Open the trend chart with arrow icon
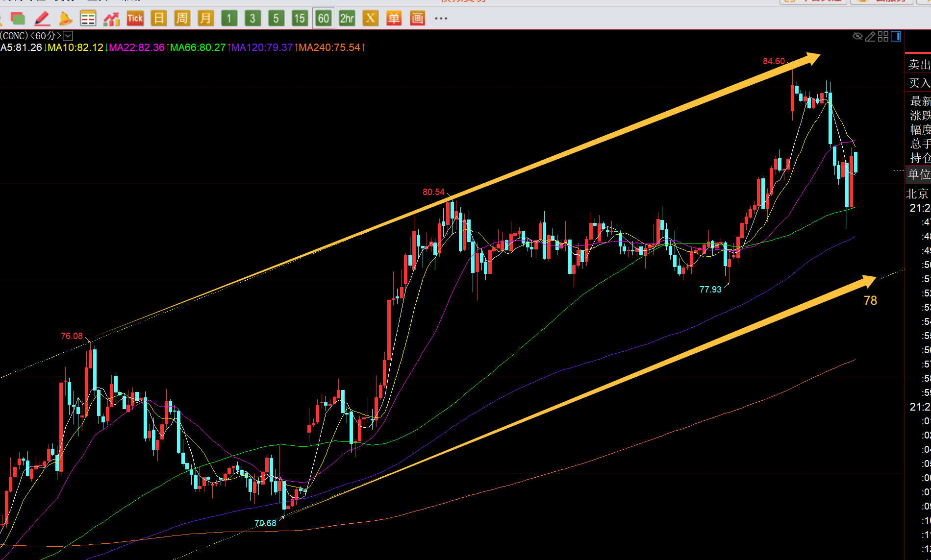Image resolution: width=931 pixels, height=560 pixels. point(112,19)
